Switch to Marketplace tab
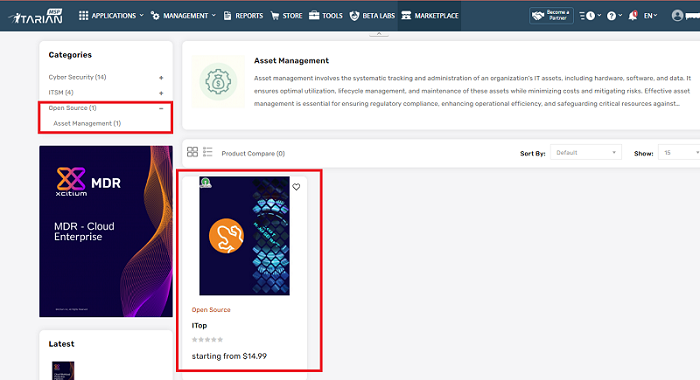This screenshot has height=380, width=700. 429,16
